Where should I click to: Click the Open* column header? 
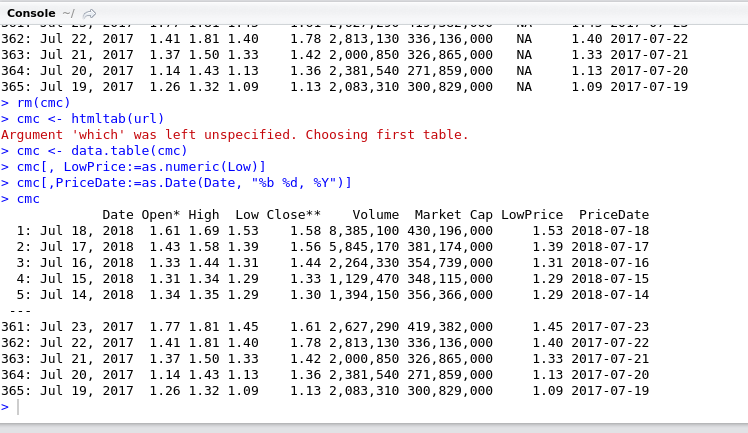click(x=160, y=215)
